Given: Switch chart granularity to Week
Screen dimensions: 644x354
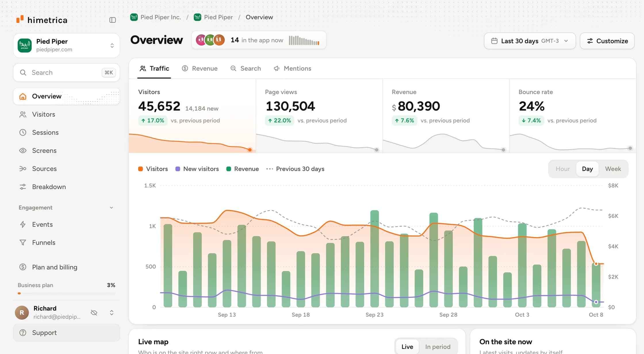Looking at the screenshot, I should click(x=613, y=169).
